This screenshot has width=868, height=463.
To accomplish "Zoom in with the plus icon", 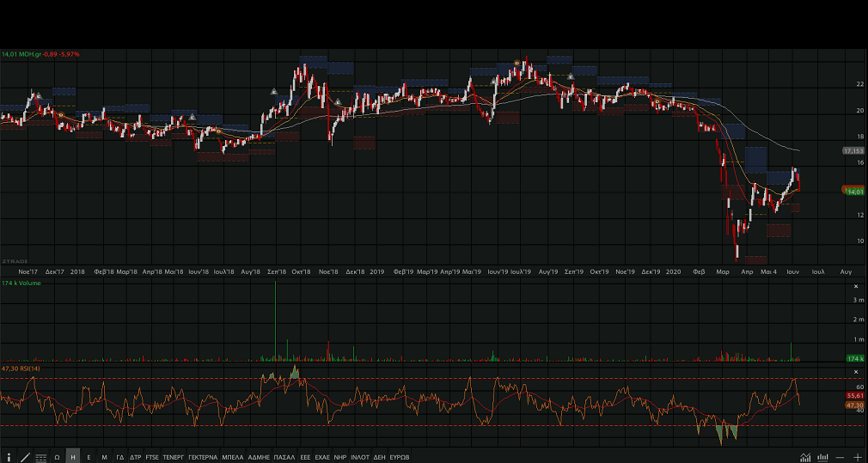I will pyautogui.click(x=858, y=457).
